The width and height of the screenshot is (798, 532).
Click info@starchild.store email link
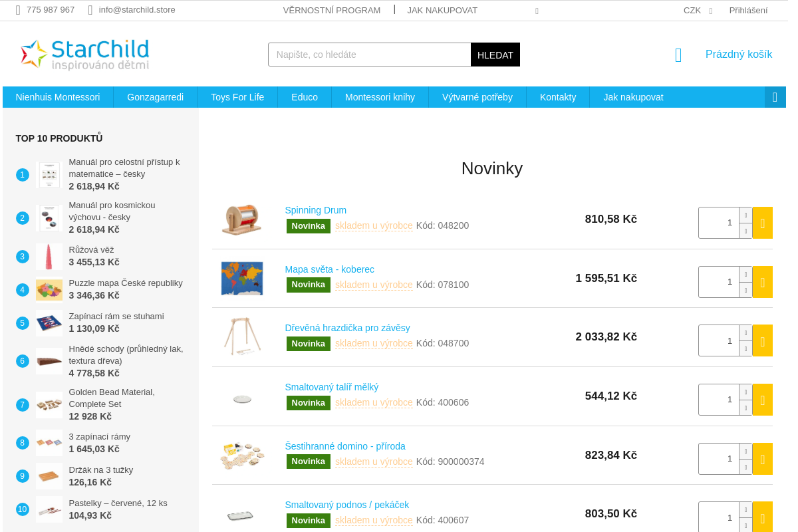tap(137, 10)
